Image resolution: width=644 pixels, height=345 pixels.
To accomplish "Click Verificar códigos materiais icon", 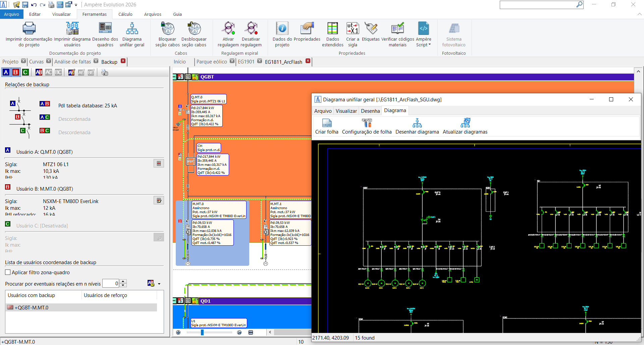I will [397, 29].
